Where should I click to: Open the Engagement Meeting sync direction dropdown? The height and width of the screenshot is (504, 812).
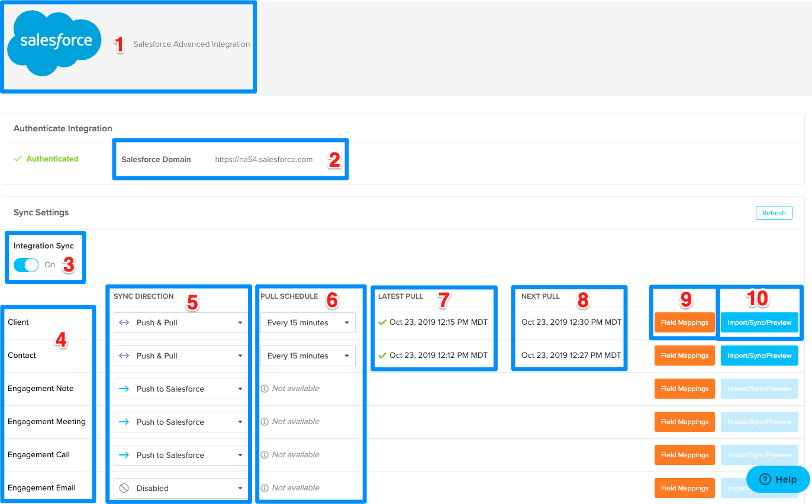tap(181, 422)
